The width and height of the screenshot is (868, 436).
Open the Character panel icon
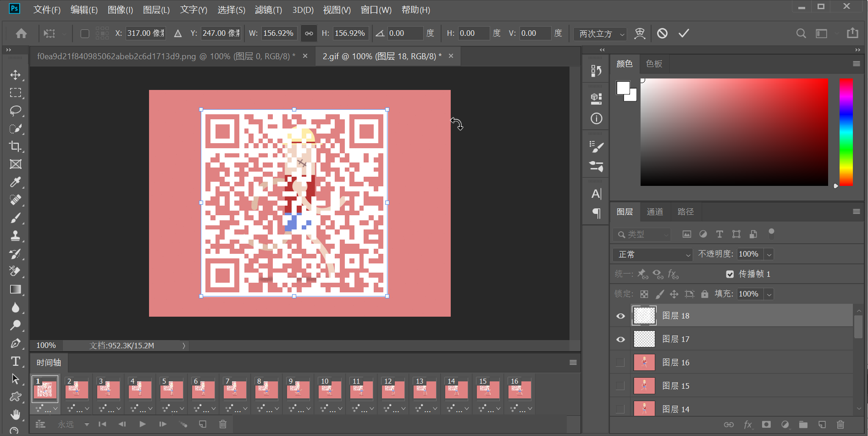[x=596, y=194]
